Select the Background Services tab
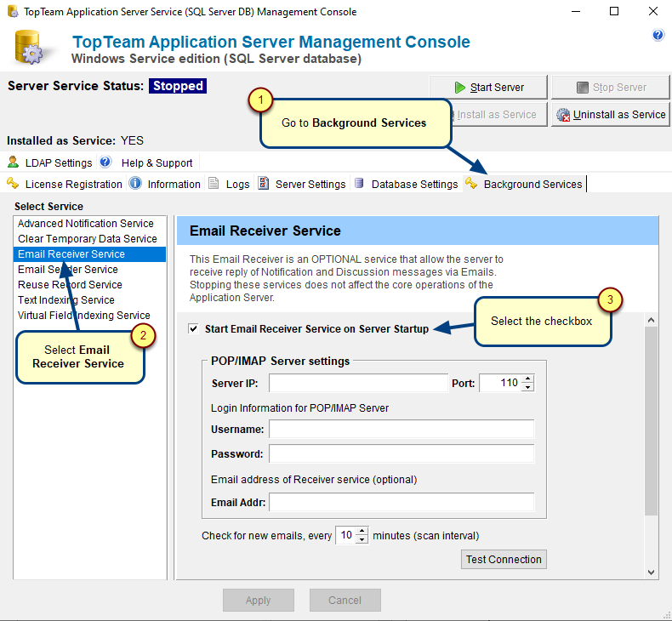This screenshot has width=672, height=621. coord(524,184)
